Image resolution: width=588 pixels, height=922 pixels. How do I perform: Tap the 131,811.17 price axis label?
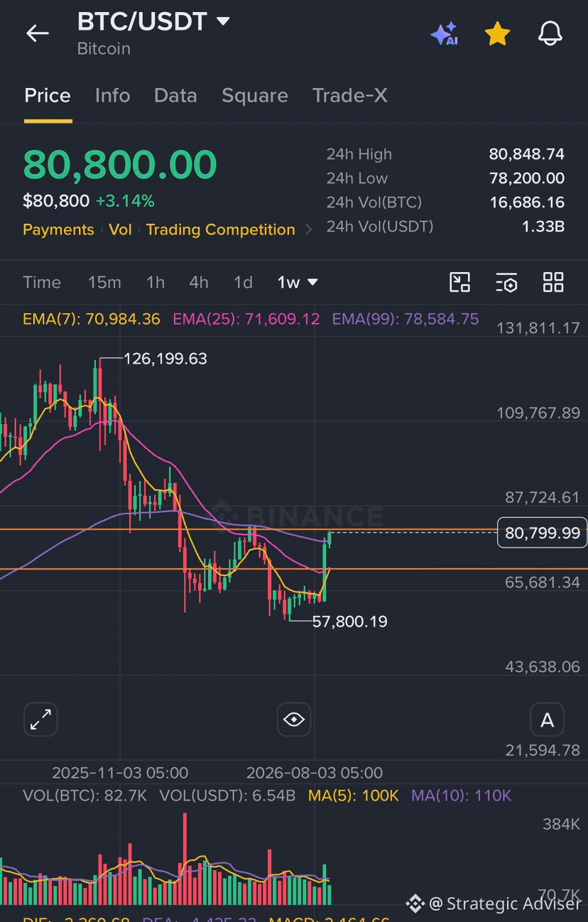(x=538, y=328)
